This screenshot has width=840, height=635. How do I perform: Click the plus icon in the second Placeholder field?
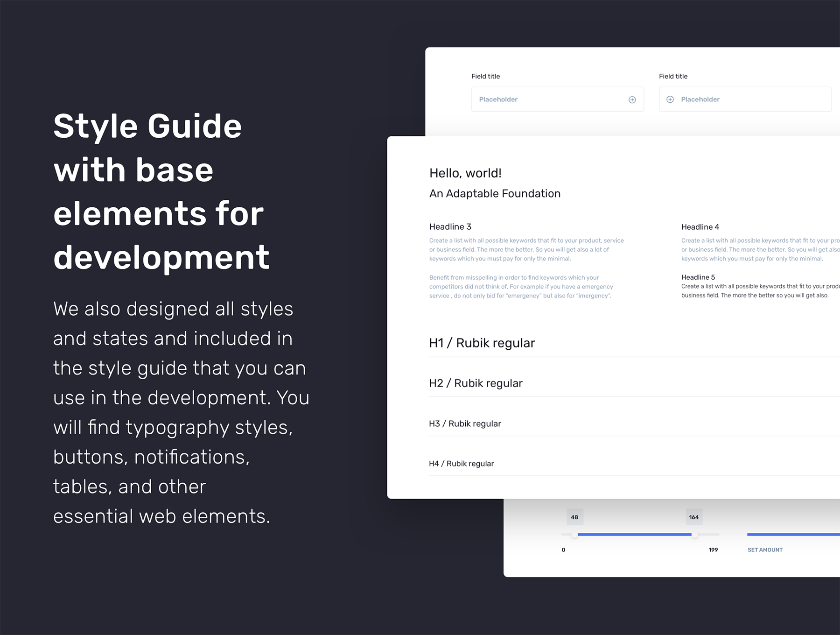coord(670,99)
